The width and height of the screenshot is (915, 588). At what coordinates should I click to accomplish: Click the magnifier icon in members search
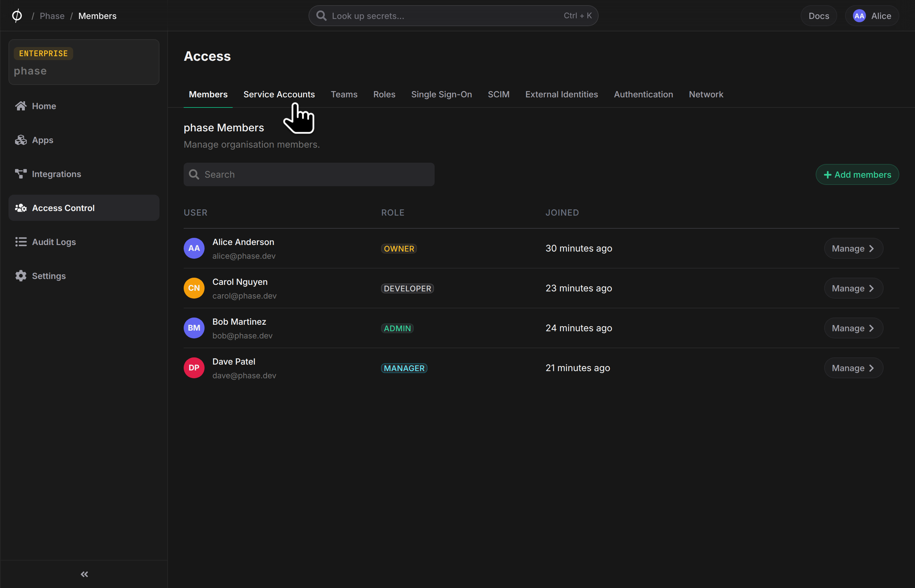tap(194, 174)
